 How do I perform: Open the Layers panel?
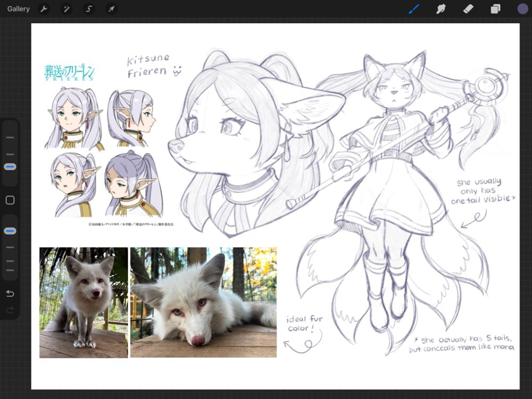[x=495, y=9]
